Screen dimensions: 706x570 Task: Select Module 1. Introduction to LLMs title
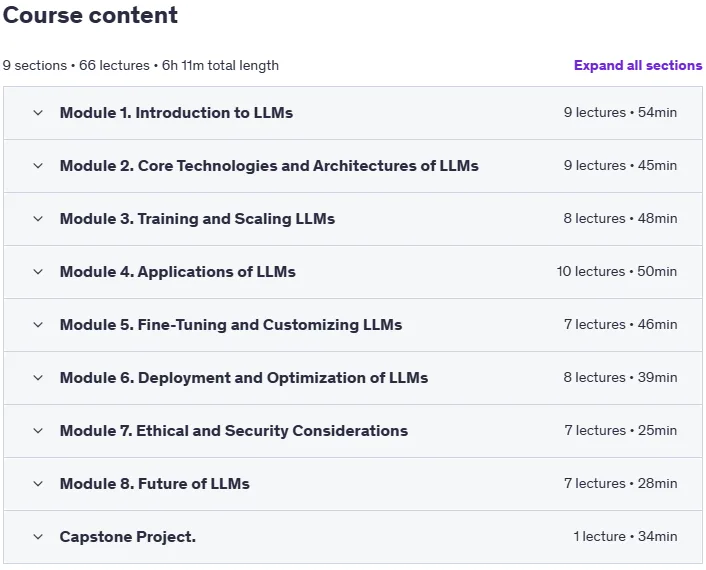[x=176, y=113]
